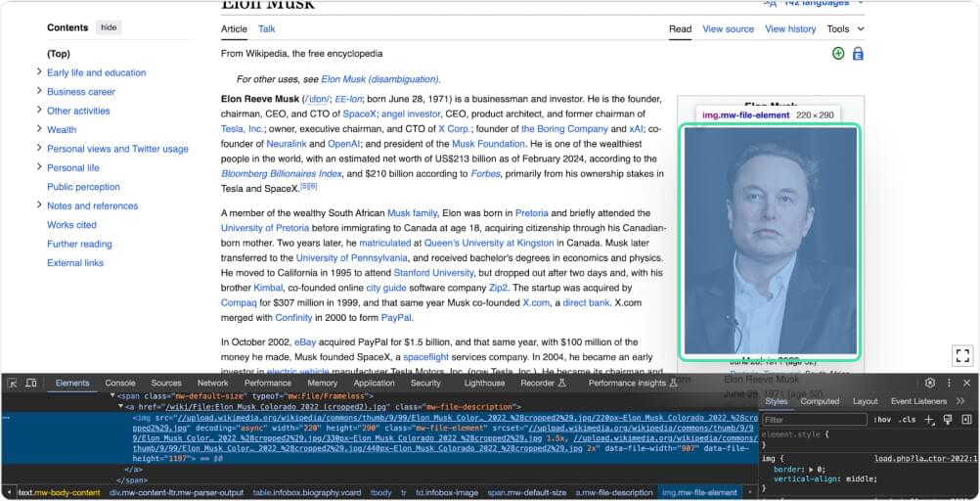Screen dimensions: 980x501
Task: Click the View history tab
Action: [790, 28]
